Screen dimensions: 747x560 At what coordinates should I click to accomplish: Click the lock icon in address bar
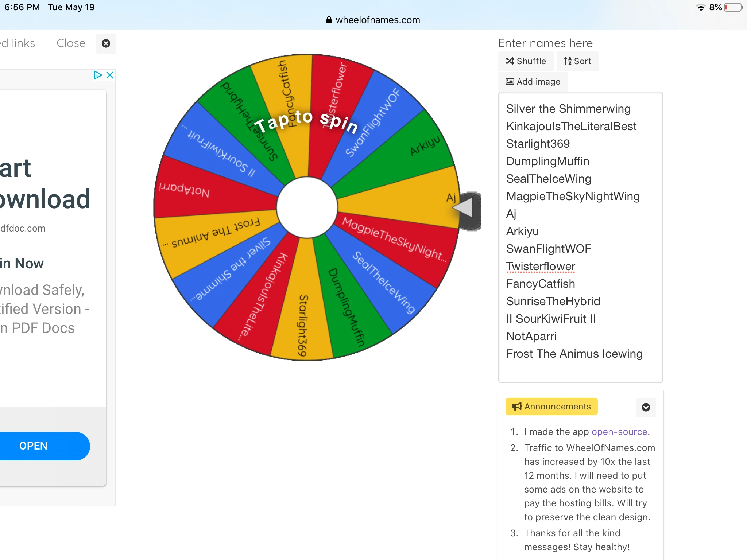(329, 20)
